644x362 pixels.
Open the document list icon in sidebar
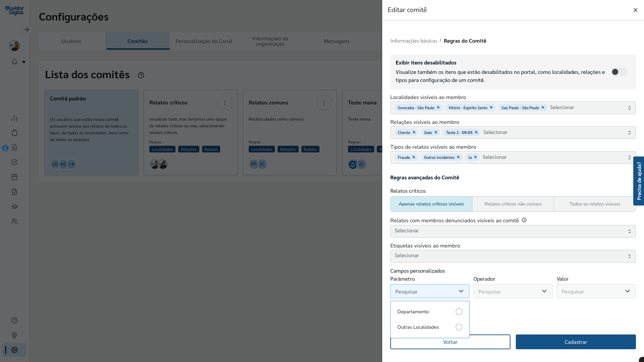tap(14, 147)
